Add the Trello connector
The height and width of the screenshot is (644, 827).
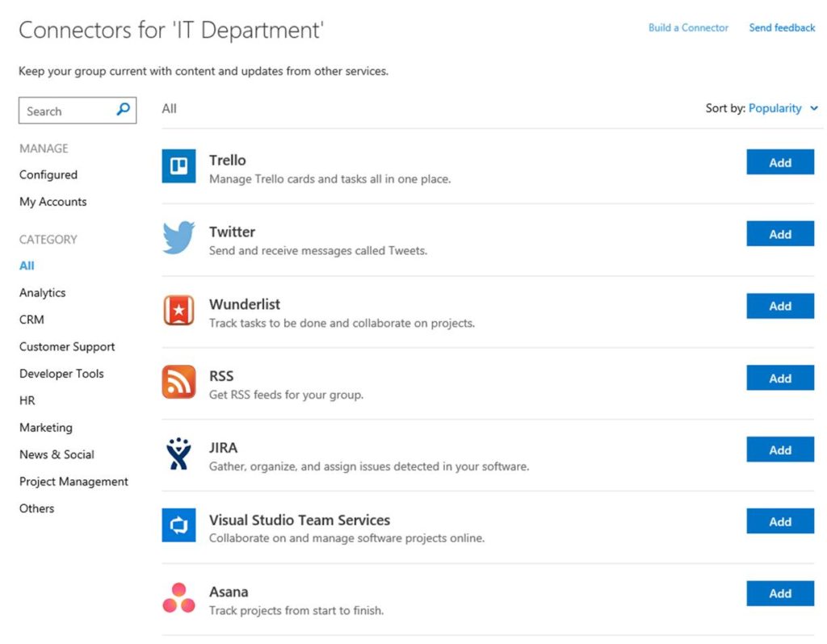click(780, 162)
